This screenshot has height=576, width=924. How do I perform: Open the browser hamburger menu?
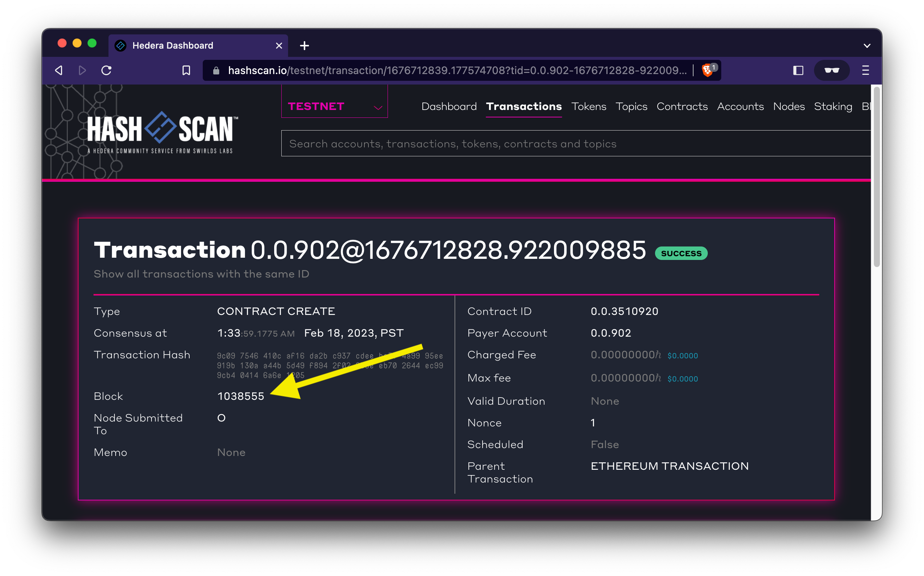pyautogui.click(x=865, y=70)
